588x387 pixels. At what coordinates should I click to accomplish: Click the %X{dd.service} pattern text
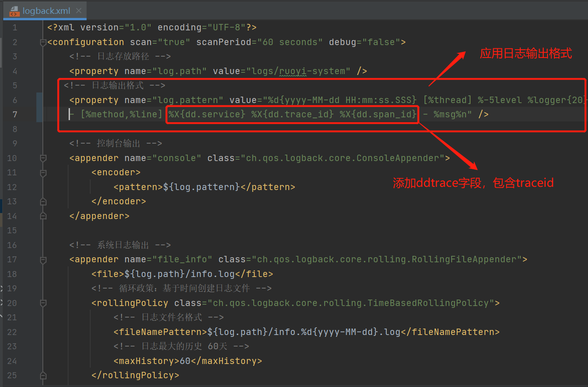[207, 114]
